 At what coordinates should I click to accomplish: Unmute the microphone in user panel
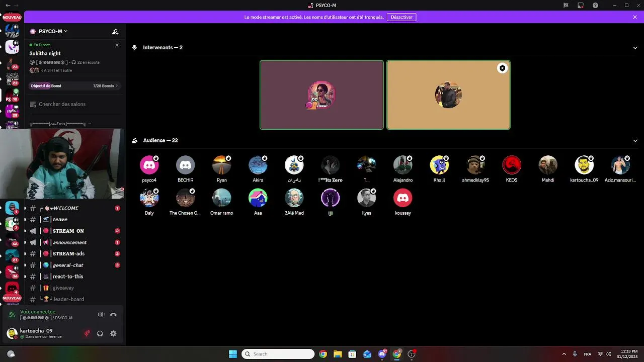(x=87, y=333)
